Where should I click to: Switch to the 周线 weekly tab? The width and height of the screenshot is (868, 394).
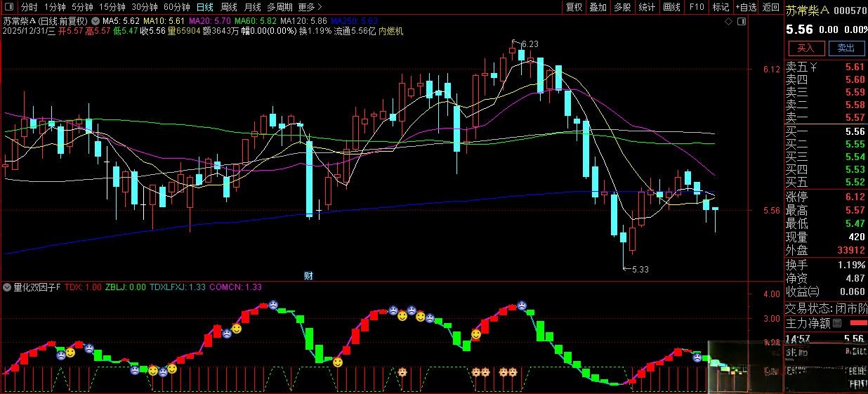(229, 7)
